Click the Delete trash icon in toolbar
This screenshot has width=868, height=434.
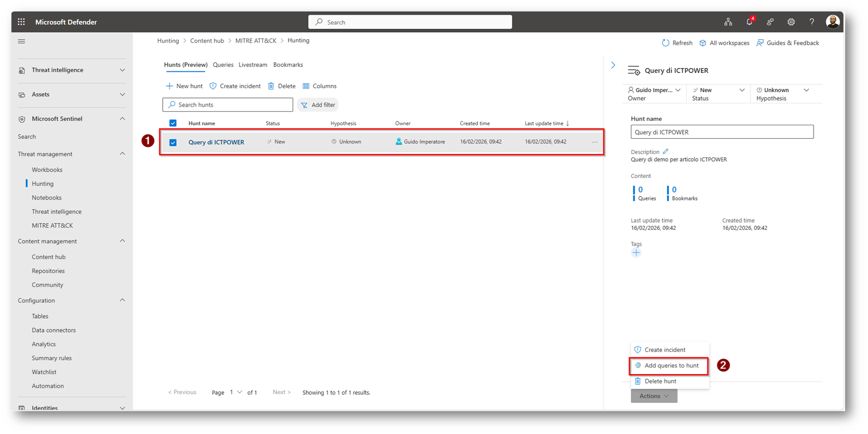point(271,86)
